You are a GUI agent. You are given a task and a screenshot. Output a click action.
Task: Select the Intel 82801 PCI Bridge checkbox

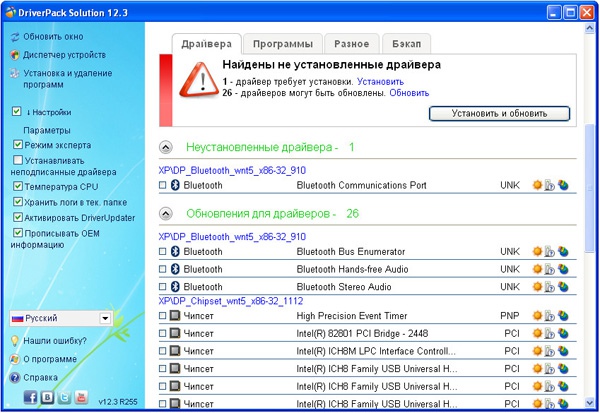(x=163, y=333)
